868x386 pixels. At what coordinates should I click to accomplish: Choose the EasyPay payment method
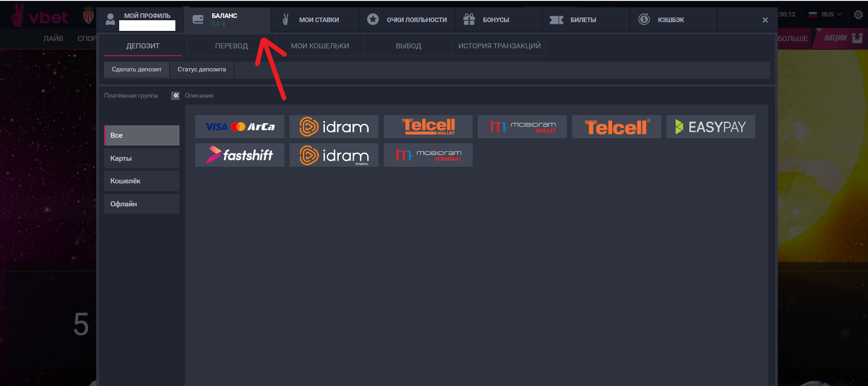(x=711, y=127)
